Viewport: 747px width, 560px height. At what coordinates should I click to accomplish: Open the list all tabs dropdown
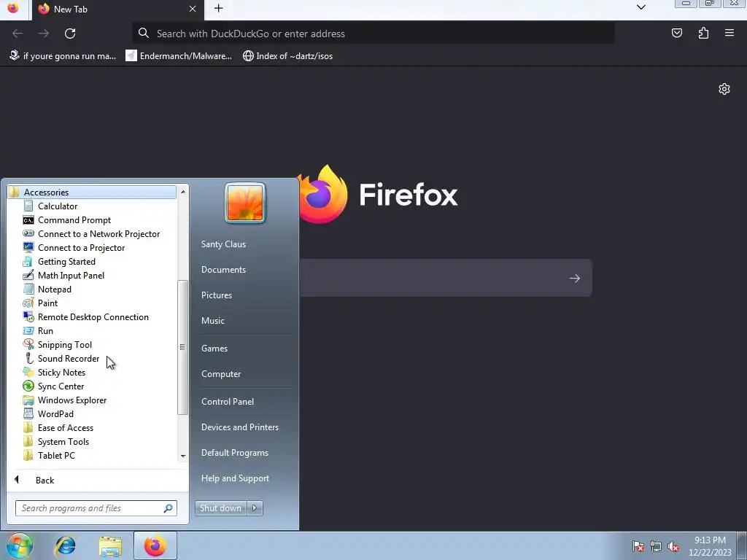tap(640, 7)
